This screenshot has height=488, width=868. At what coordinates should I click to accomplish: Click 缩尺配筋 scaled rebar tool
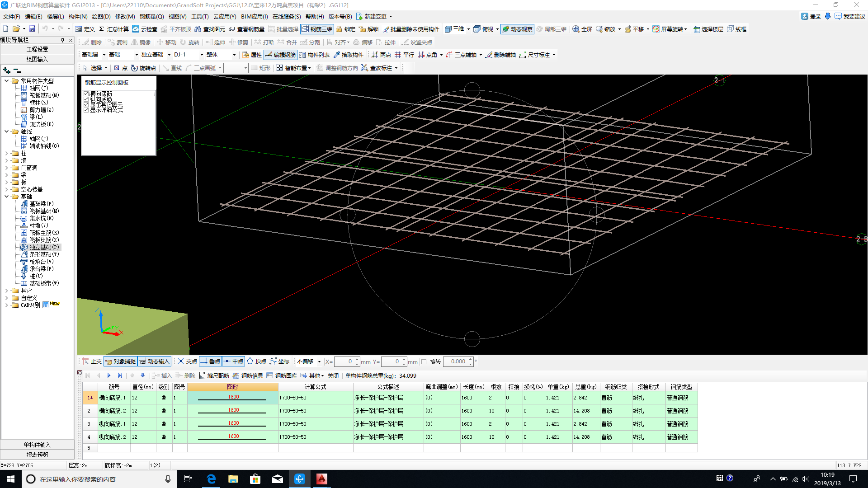click(x=214, y=375)
